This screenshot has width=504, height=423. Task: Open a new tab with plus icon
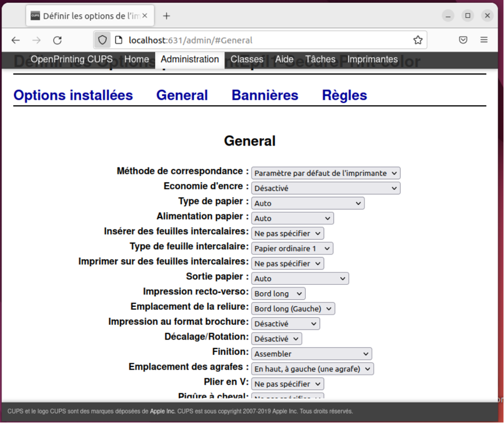(x=166, y=16)
